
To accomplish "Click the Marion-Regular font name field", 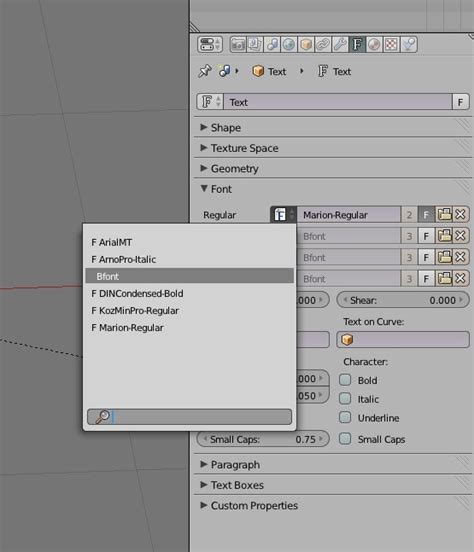I will tap(348, 214).
